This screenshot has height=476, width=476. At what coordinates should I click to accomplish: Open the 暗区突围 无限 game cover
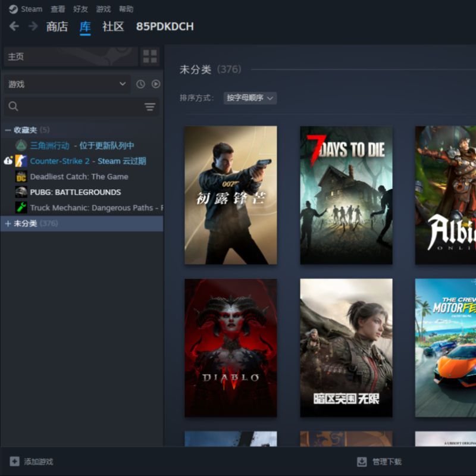(346, 347)
